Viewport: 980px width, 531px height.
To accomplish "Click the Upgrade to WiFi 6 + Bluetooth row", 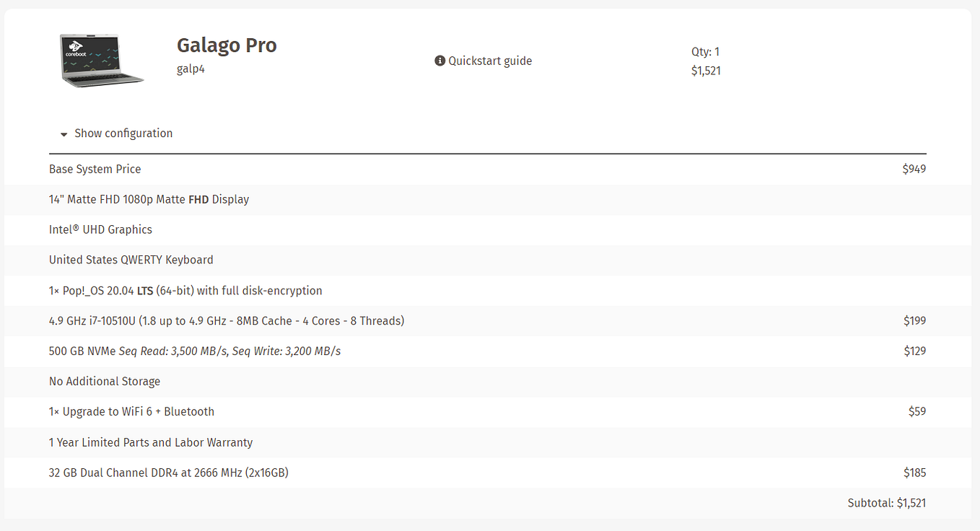I will click(x=488, y=412).
